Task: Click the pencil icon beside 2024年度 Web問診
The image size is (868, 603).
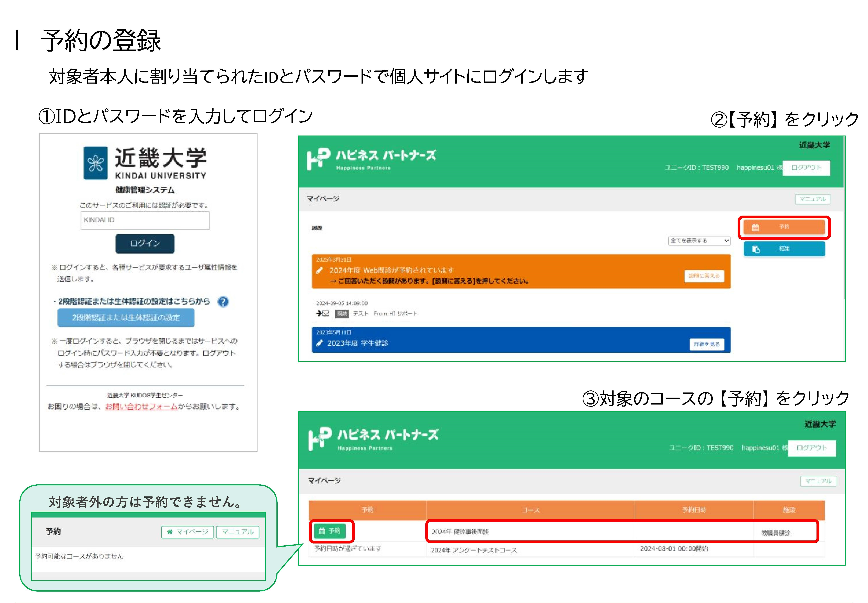Action: 319,271
